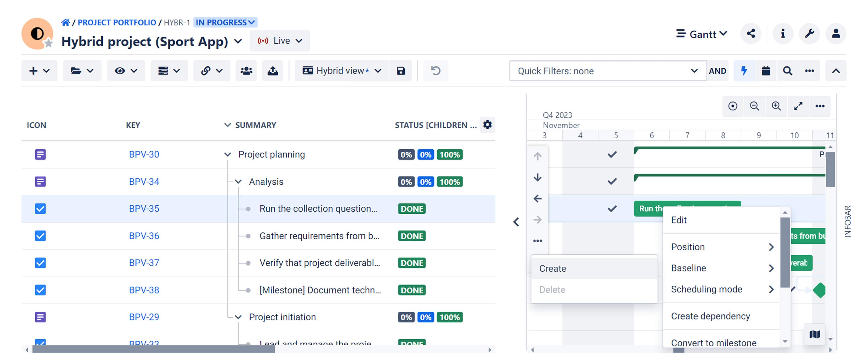Image resolution: width=868 pixels, height=364 pixels.
Task: Open the eye visibility dropdown
Action: (x=126, y=71)
